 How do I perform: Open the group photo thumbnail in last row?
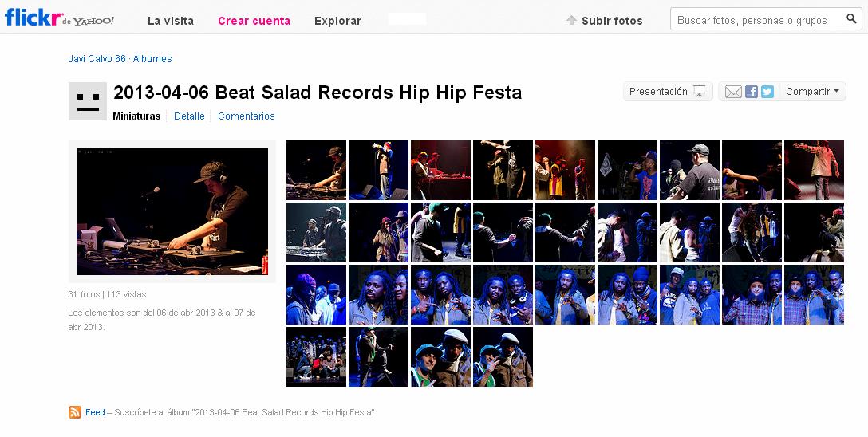point(316,356)
